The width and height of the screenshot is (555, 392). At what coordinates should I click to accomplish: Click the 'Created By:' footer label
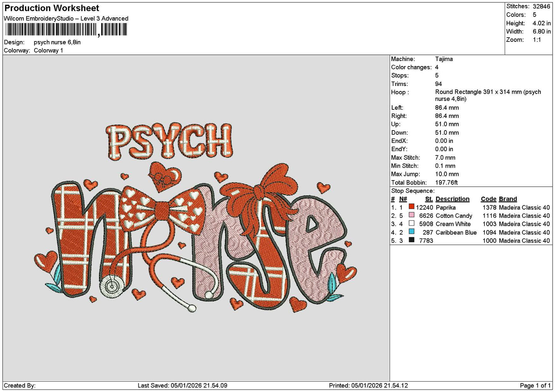tap(20, 385)
